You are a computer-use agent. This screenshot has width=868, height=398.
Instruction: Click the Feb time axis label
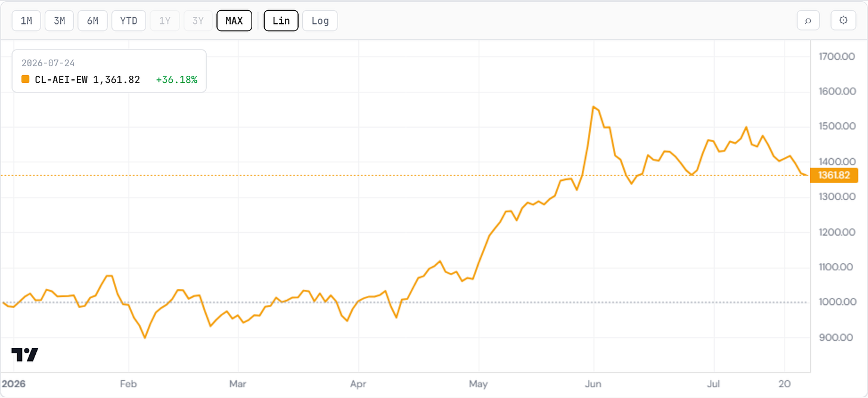128,384
